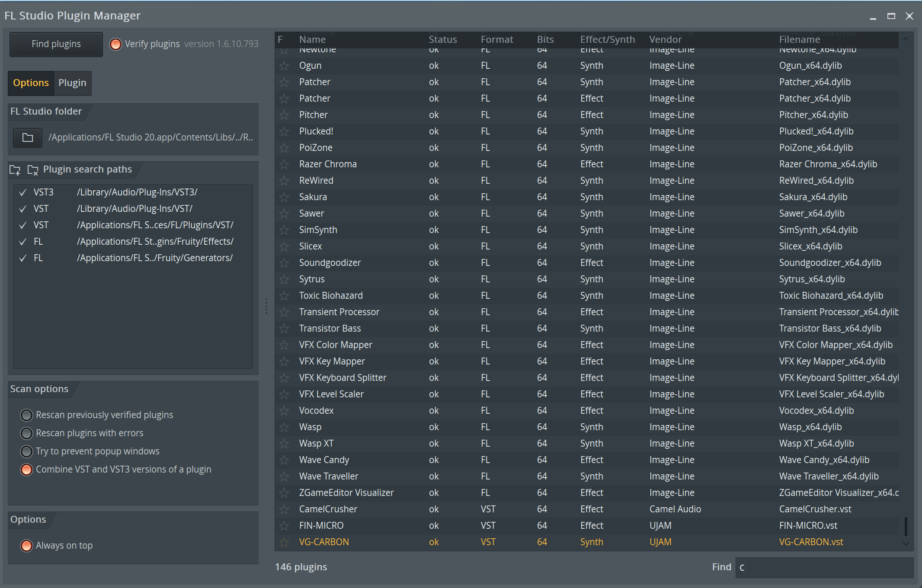Click the FL Studio folder browse icon
922x588 pixels.
[28, 138]
